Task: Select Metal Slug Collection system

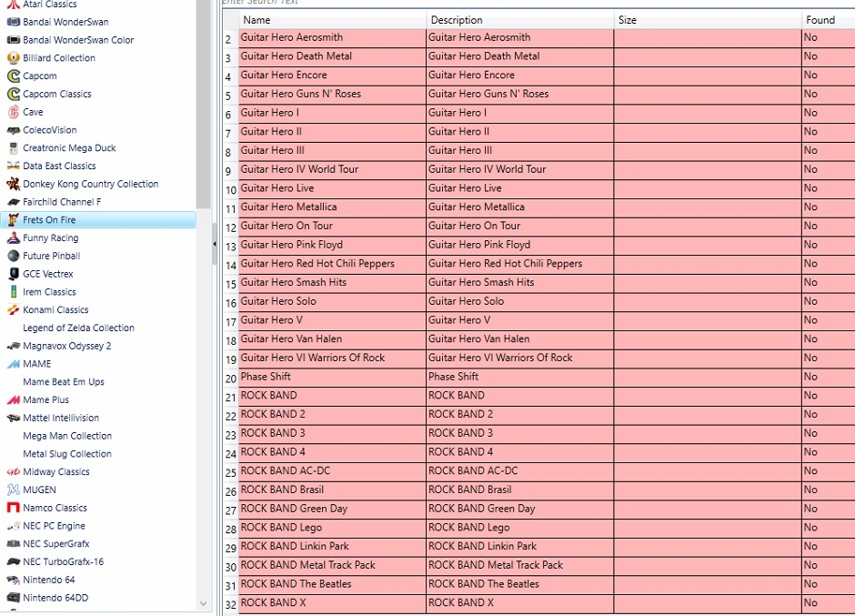Action: click(67, 454)
